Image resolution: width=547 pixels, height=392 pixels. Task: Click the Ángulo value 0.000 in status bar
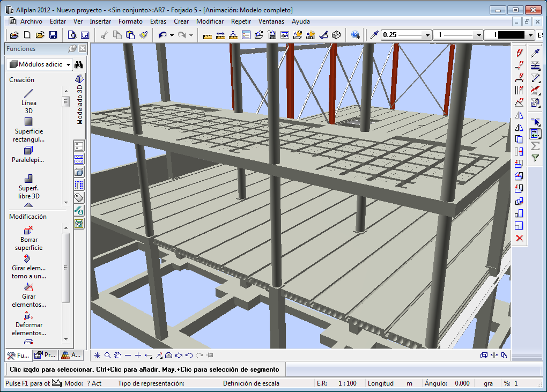point(462,383)
